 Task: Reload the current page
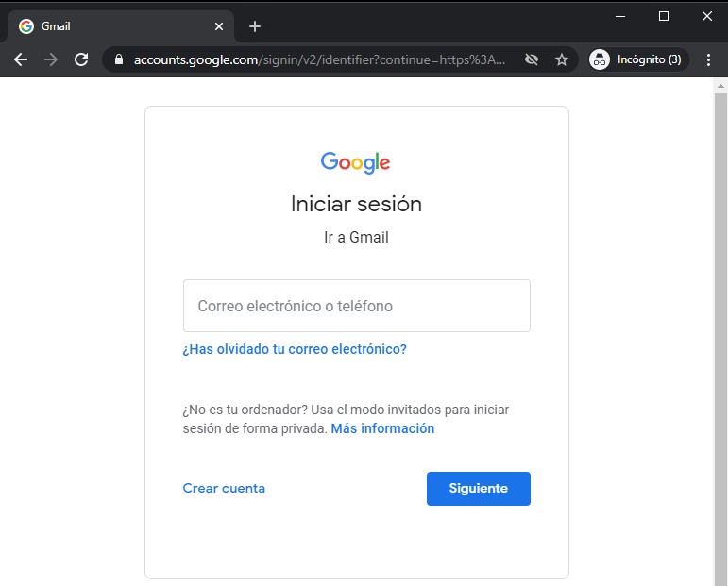[x=81, y=59]
